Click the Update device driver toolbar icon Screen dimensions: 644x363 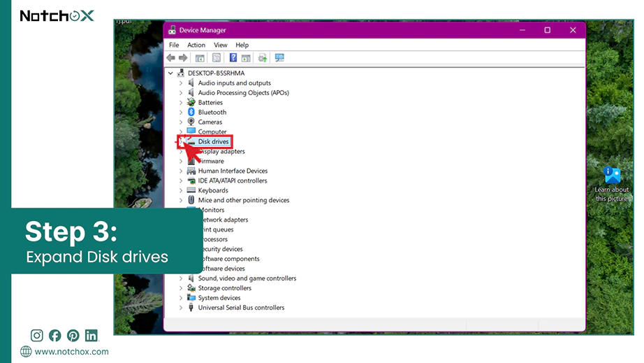tap(263, 58)
